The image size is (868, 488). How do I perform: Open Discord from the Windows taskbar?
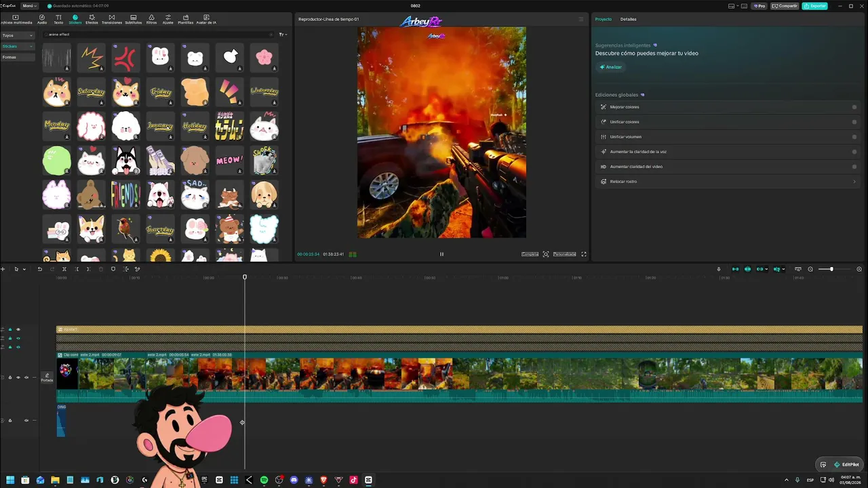pyautogui.click(x=294, y=480)
